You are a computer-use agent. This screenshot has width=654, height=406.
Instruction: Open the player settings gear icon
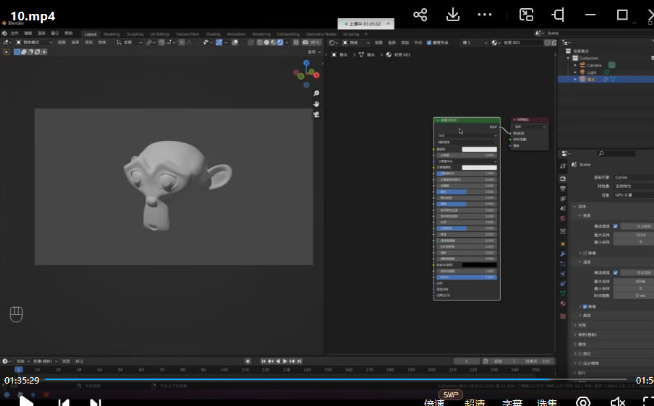pyautogui.click(x=583, y=402)
